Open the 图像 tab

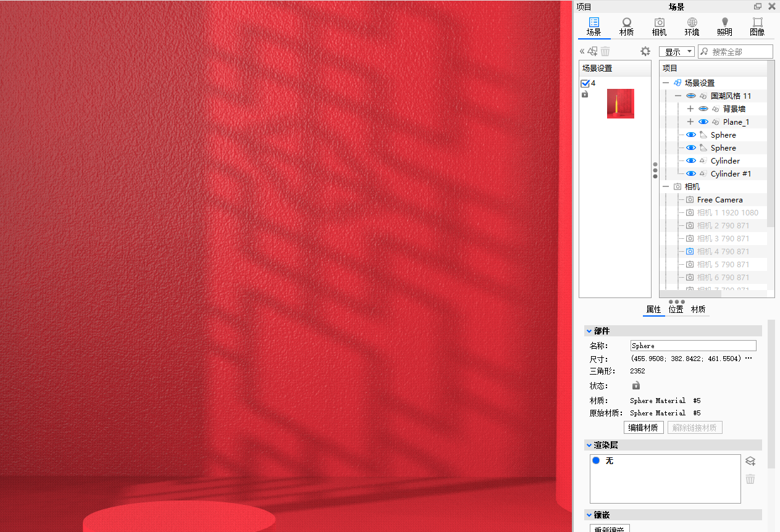pos(757,27)
